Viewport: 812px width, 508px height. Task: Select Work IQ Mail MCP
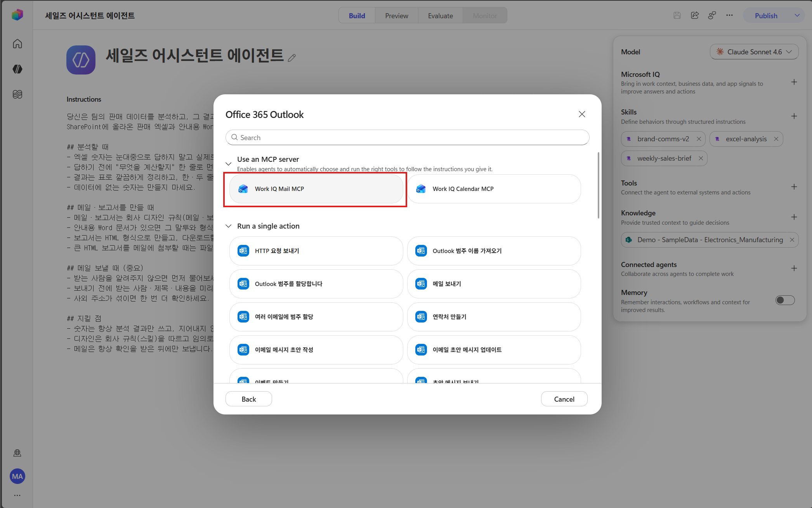[316, 189]
